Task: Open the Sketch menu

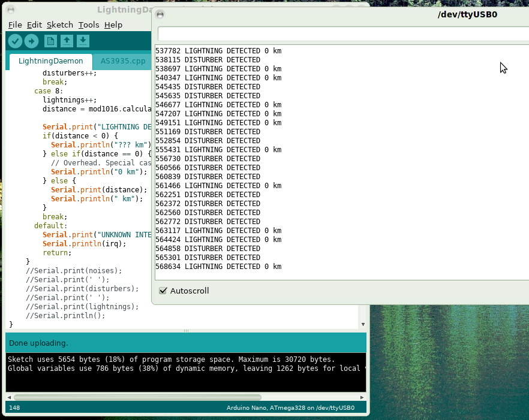Action: pos(60,25)
